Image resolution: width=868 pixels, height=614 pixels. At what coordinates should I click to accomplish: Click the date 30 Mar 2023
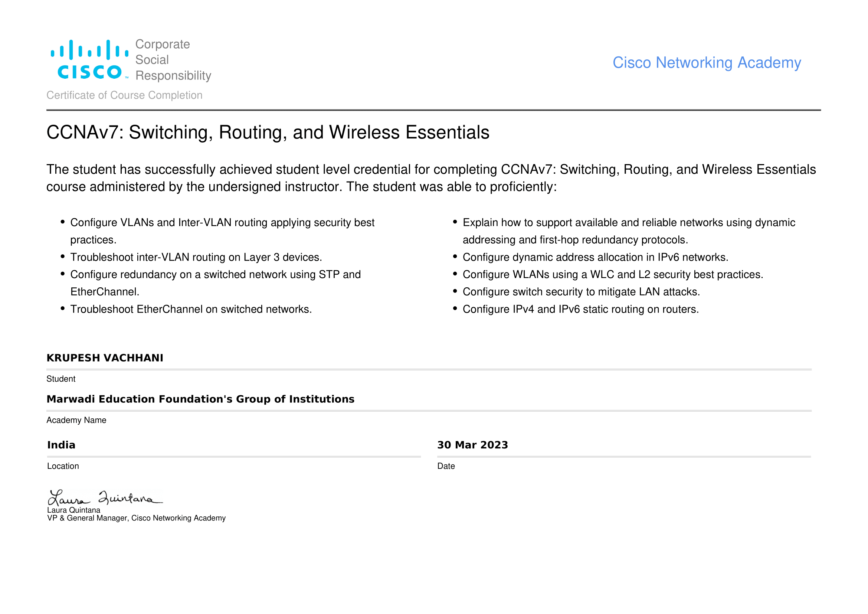click(472, 445)
